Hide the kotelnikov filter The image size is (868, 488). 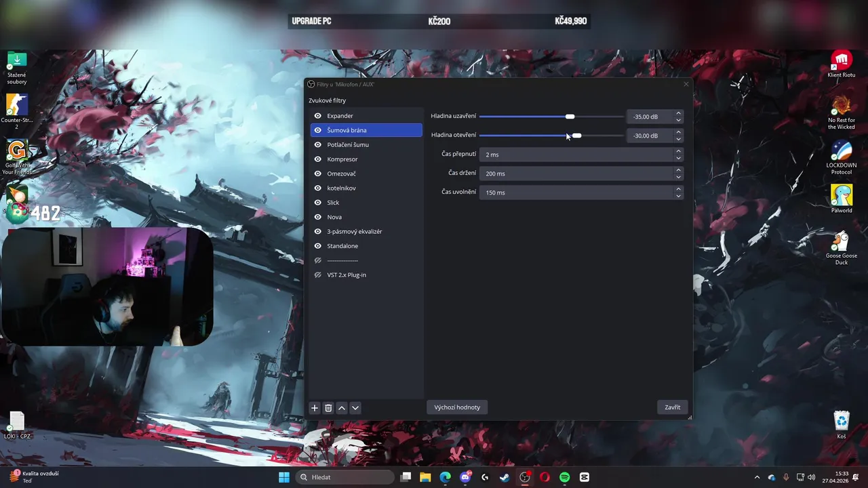pyautogui.click(x=317, y=188)
